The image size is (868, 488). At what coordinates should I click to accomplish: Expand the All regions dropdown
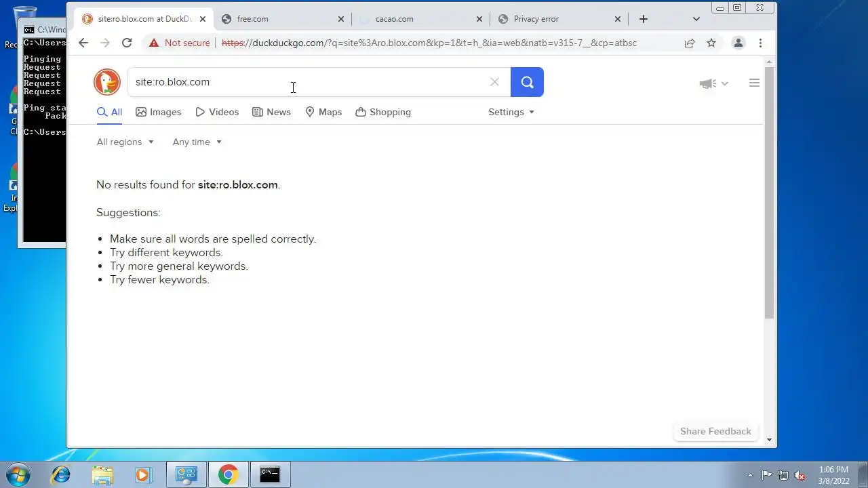point(125,142)
